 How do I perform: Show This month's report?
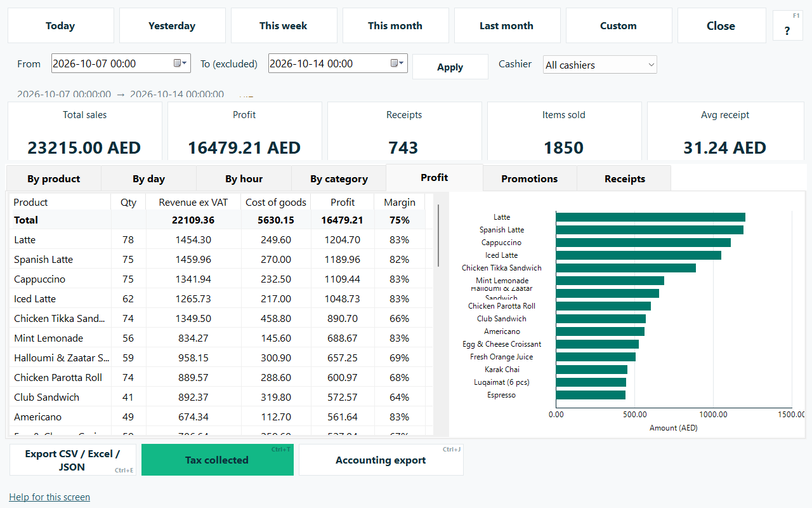[x=396, y=25]
